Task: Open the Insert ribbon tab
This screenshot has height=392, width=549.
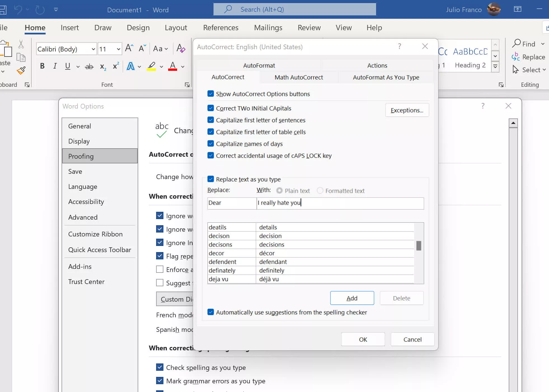Action: pos(70,28)
